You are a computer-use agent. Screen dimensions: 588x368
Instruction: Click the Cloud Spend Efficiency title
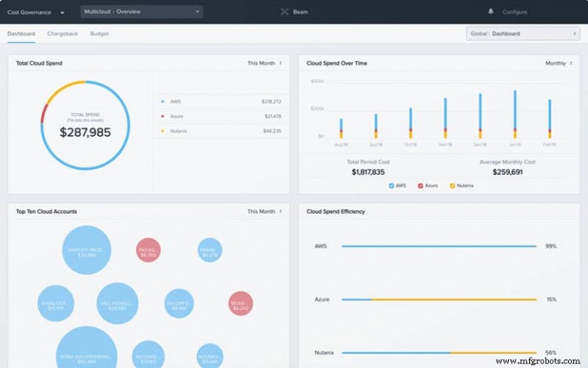coord(336,212)
